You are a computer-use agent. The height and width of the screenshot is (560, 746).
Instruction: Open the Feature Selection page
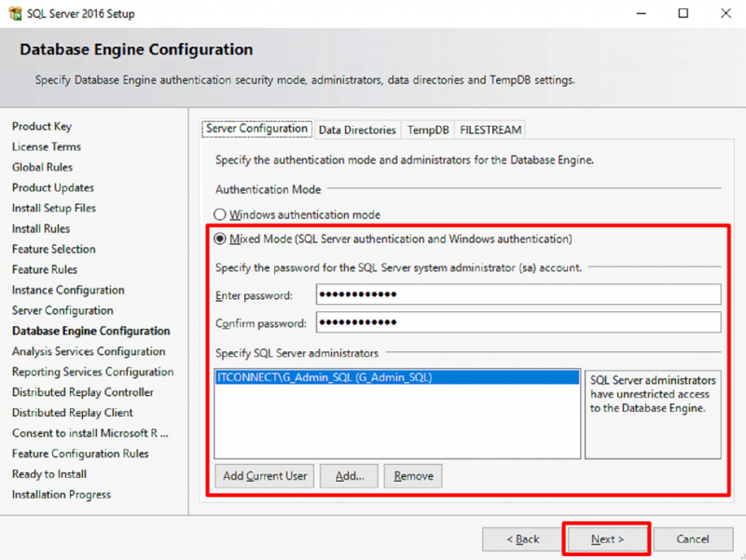coord(54,249)
